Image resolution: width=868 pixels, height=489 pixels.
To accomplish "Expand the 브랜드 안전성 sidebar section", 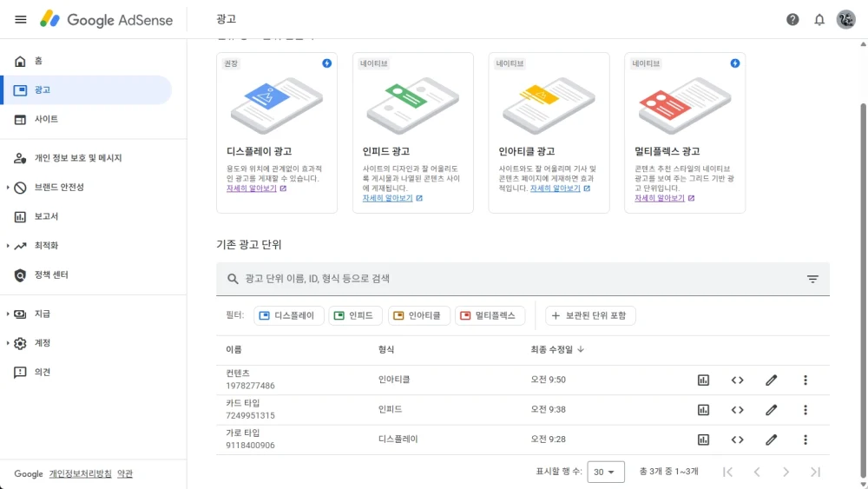I will coord(8,188).
